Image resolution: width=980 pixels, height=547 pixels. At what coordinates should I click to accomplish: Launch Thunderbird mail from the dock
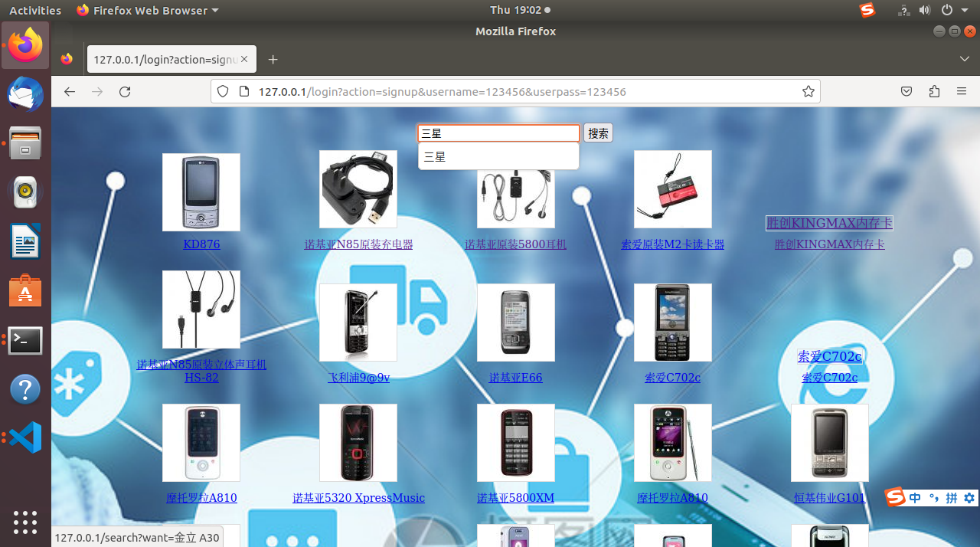coord(25,95)
